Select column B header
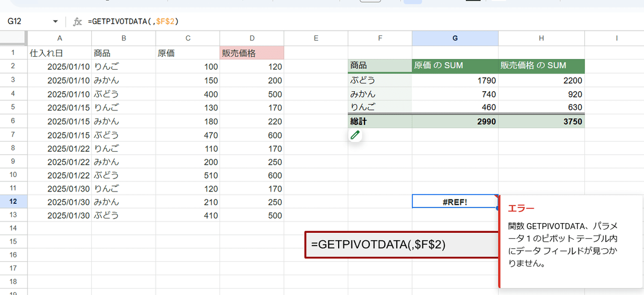 coord(123,38)
